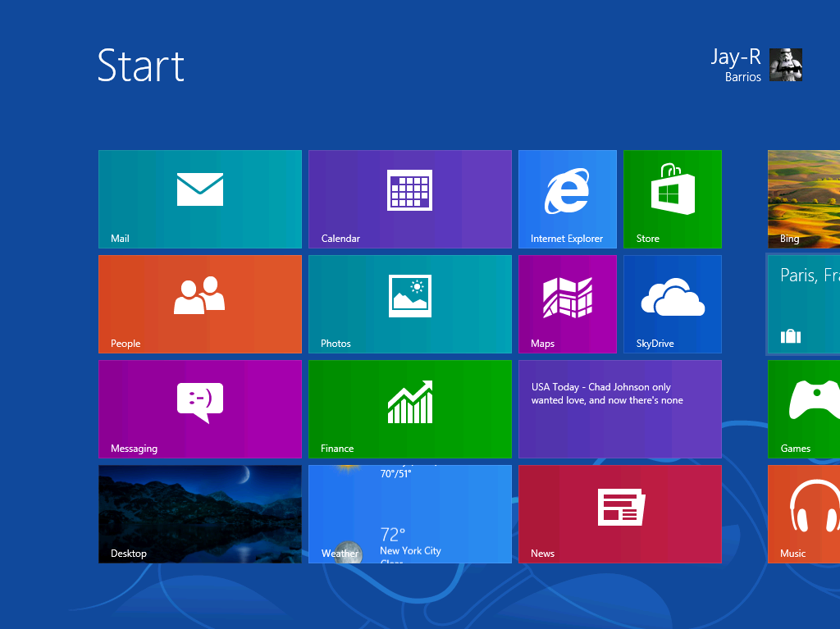Click the user avatar picture
The height and width of the screenshot is (629, 840).
point(785,65)
